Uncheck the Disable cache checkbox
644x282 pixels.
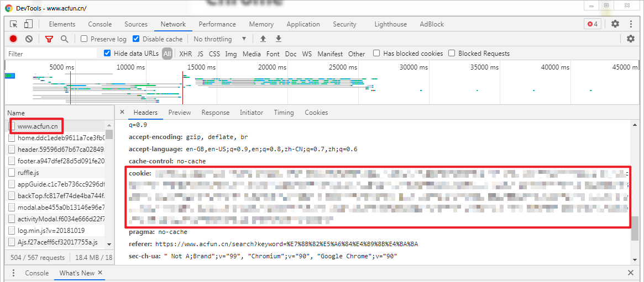pyautogui.click(x=136, y=39)
